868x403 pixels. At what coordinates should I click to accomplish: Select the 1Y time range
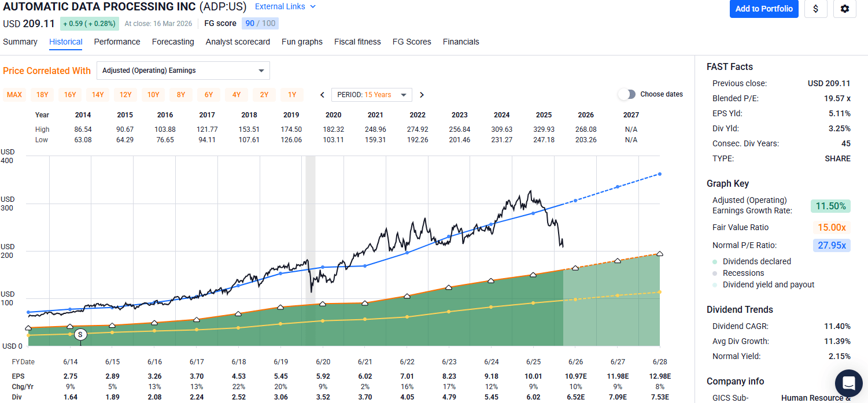coord(292,95)
